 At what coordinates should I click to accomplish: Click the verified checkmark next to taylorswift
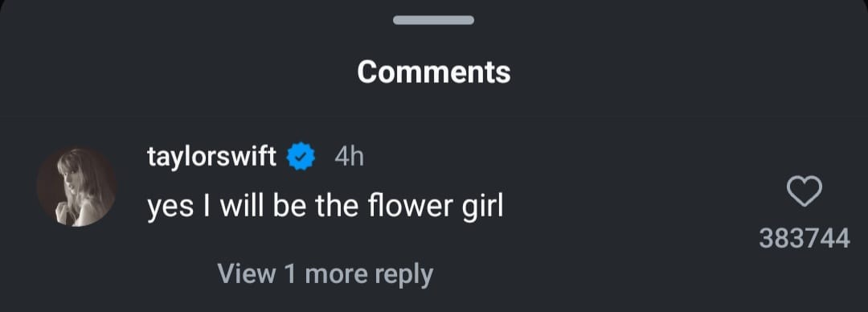tap(301, 157)
